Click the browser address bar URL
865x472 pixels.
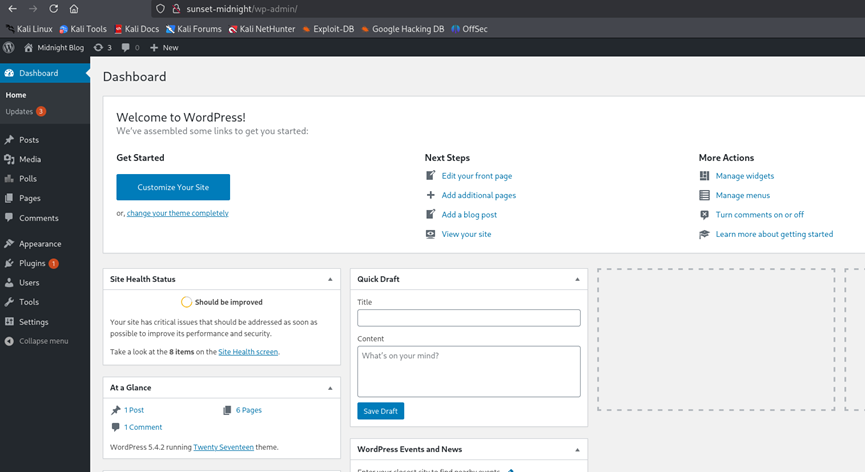coord(242,9)
